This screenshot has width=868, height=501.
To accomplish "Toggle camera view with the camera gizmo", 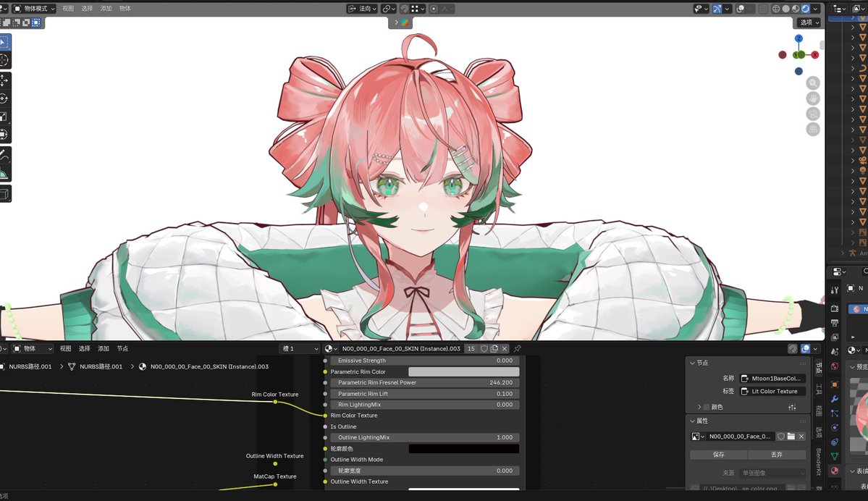I will (813, 114).
